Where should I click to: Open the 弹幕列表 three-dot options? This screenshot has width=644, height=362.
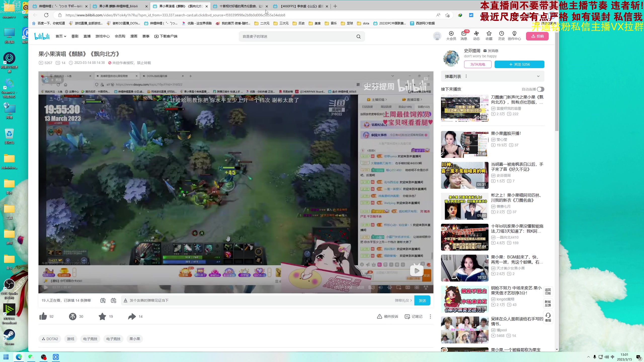click(466, 76)
